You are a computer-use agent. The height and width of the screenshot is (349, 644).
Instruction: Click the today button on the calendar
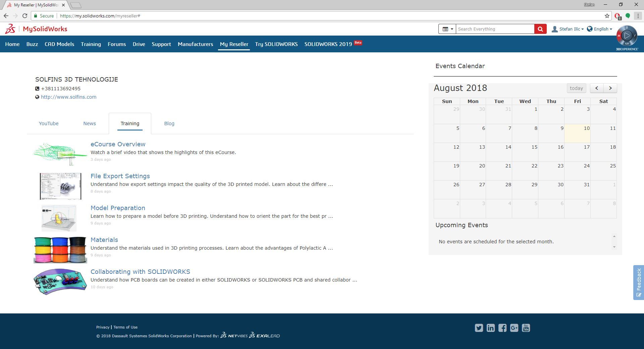[576, 88]
